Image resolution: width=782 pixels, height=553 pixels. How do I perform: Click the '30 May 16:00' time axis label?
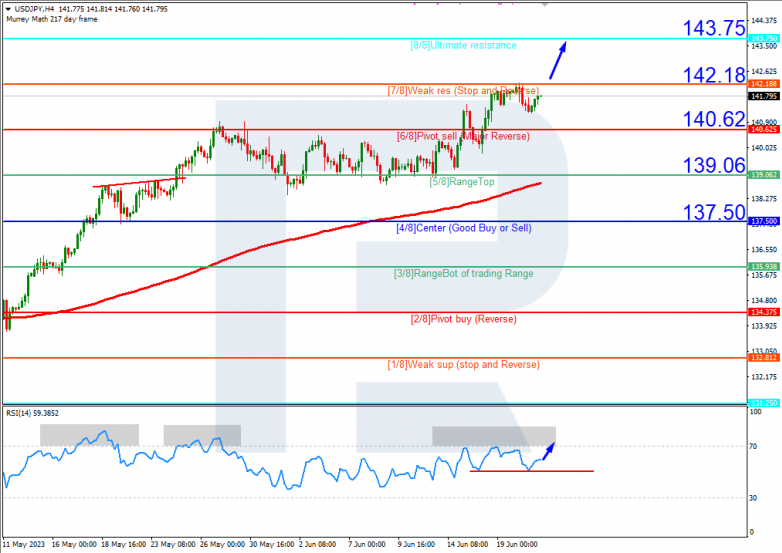pyautogui.click(x=272, y=544)
